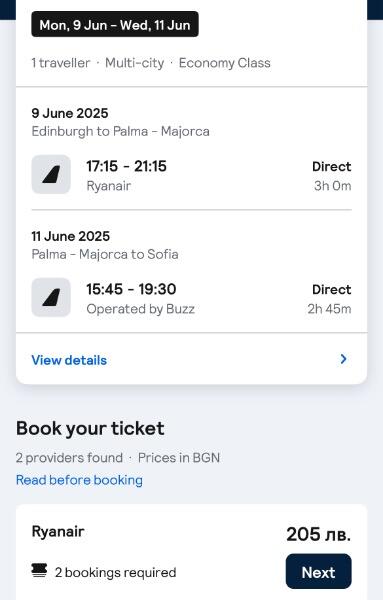Click the Multi-city trip type text
This screenshot has width=383, height=600.
pyautogui.click(x=135, y=63)
